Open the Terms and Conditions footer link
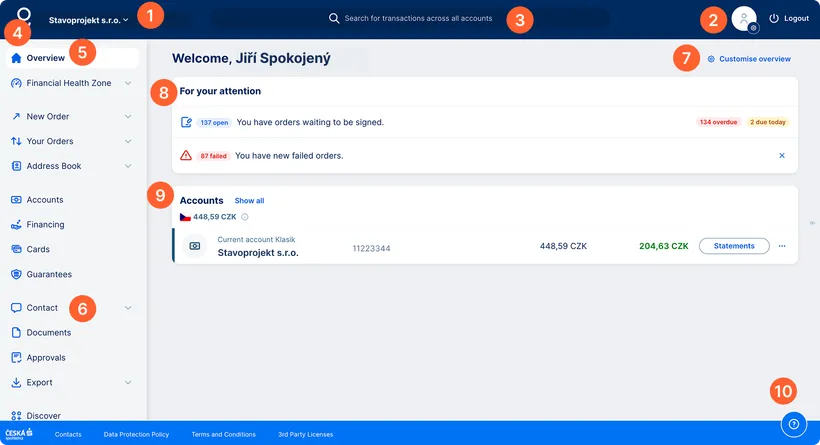820x445 pixels. click(x=224, y=435)
